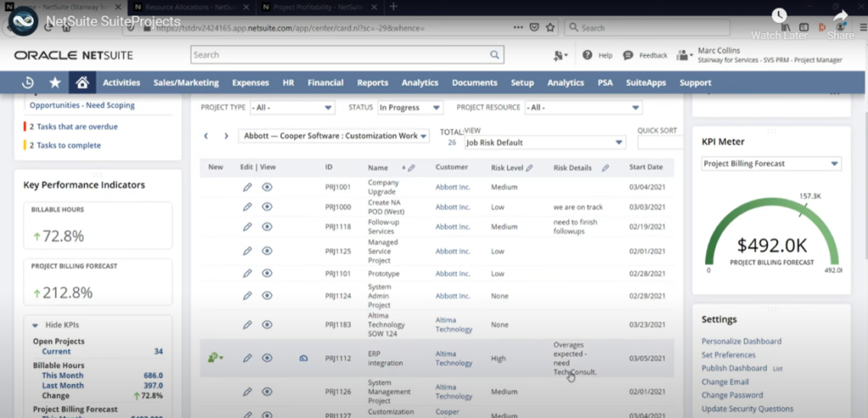Click the Shortcuts star icon
This screenshot has height=418, width=868.
coord(55,82)
